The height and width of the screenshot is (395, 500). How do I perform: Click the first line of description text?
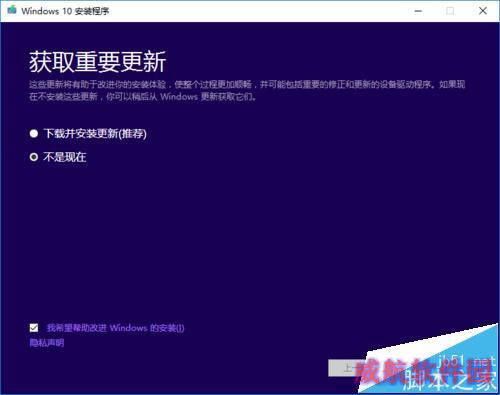247,84
